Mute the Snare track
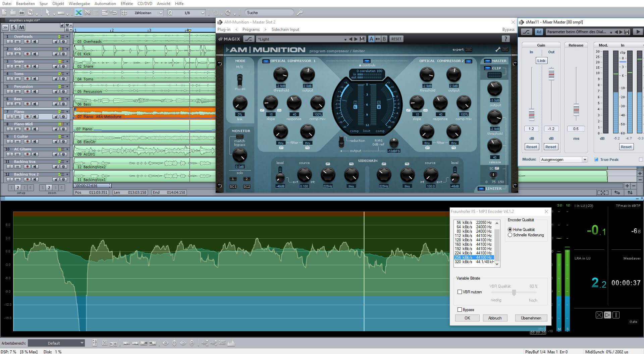644x354 pixels. (18, 66)
